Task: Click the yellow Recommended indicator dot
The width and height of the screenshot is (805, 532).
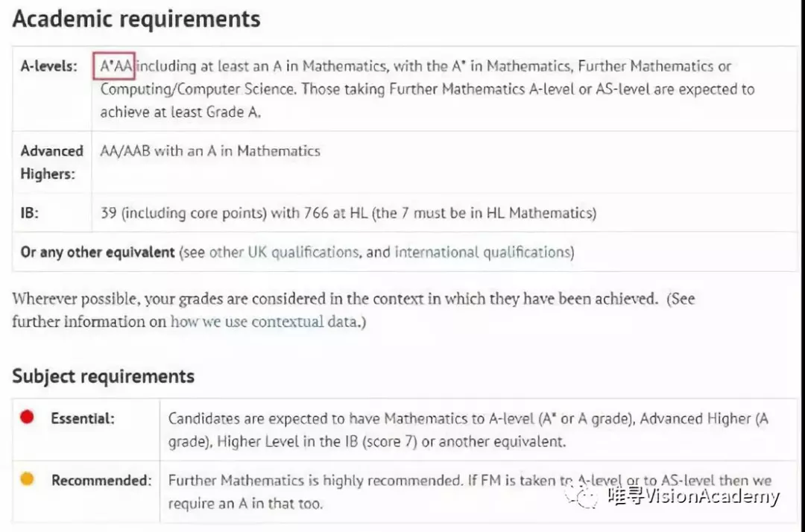Action: (x=28, y=478)
